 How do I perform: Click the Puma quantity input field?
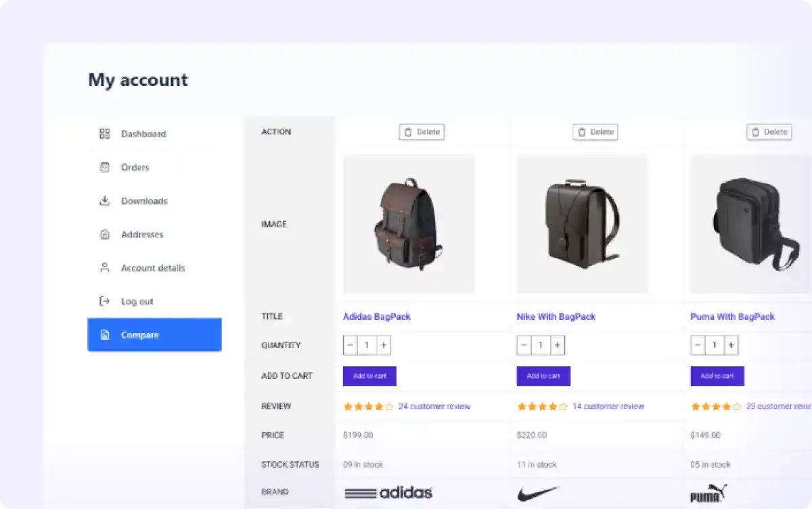(714, 345)
